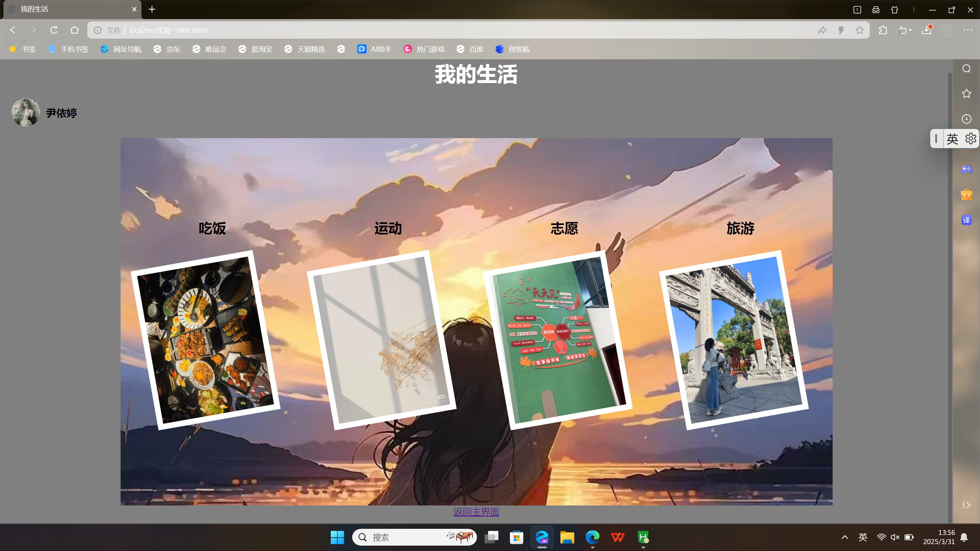Open the sidebar translate icon
The width and height of the screenshot is (980, 551).
click(966, 220)
